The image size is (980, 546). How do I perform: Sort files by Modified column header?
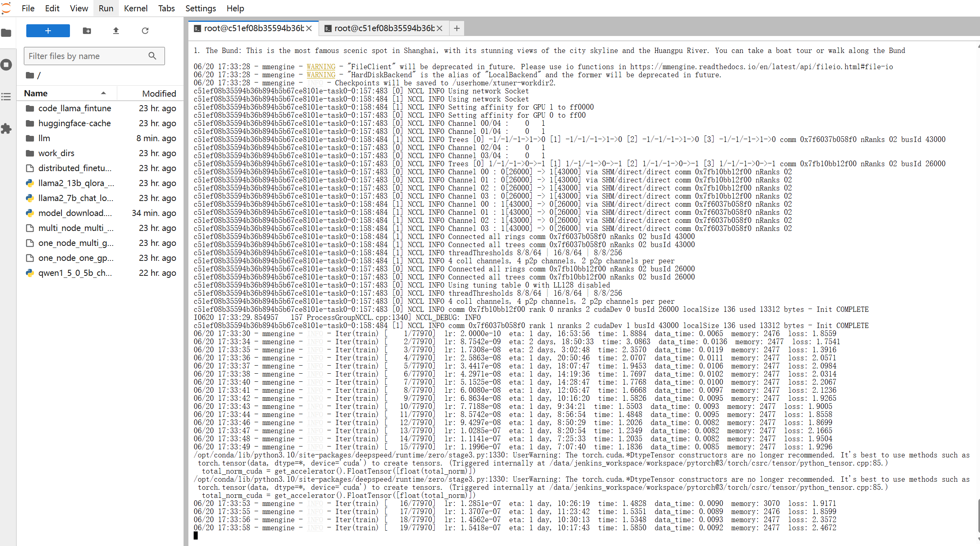click(159, 93)
